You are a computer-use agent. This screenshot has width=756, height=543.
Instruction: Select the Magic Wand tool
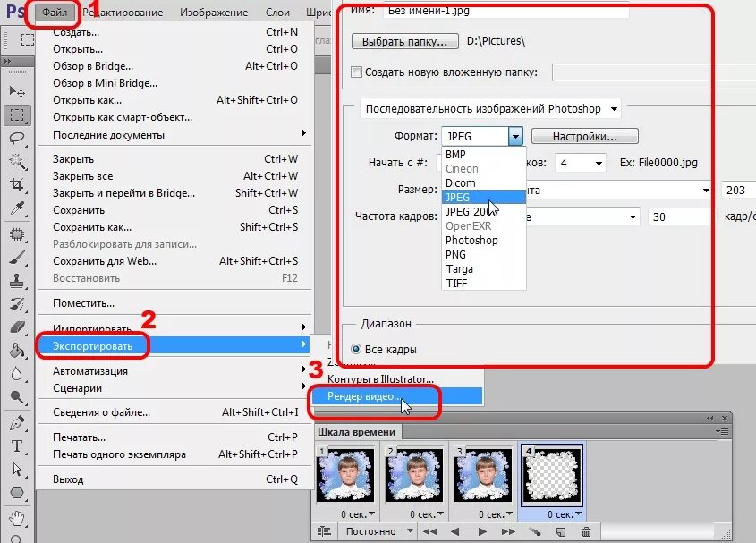[x=17, y=162]
